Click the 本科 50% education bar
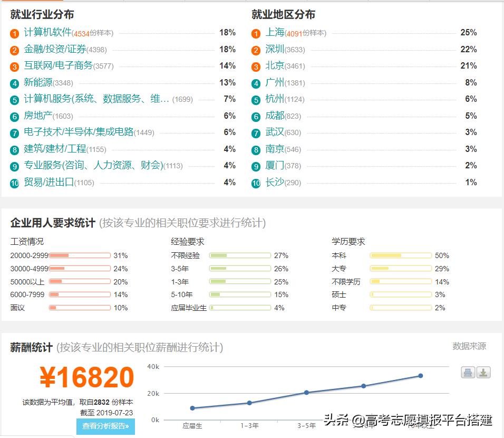 click(401, 255)
